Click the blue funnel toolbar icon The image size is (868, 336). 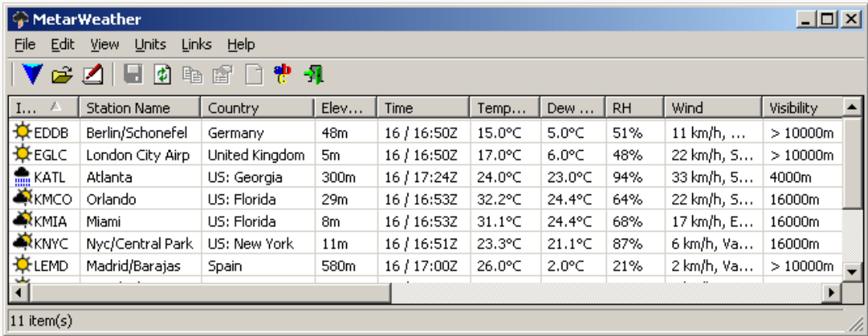[x=33, y=74]
